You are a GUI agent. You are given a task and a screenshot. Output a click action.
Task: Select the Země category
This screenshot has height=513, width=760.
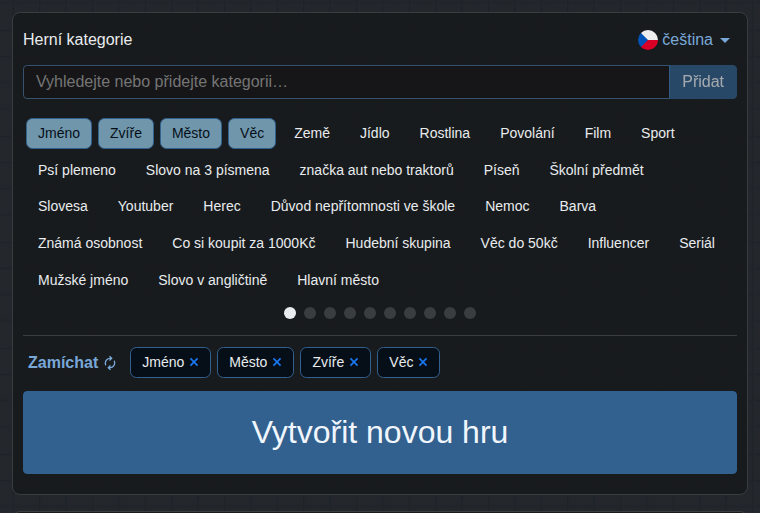(x=312, y=133)
